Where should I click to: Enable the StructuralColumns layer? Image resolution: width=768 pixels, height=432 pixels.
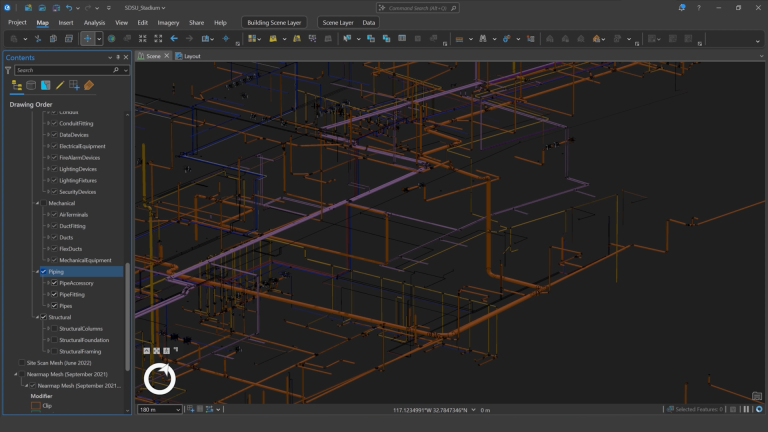(x=54, y=329)
